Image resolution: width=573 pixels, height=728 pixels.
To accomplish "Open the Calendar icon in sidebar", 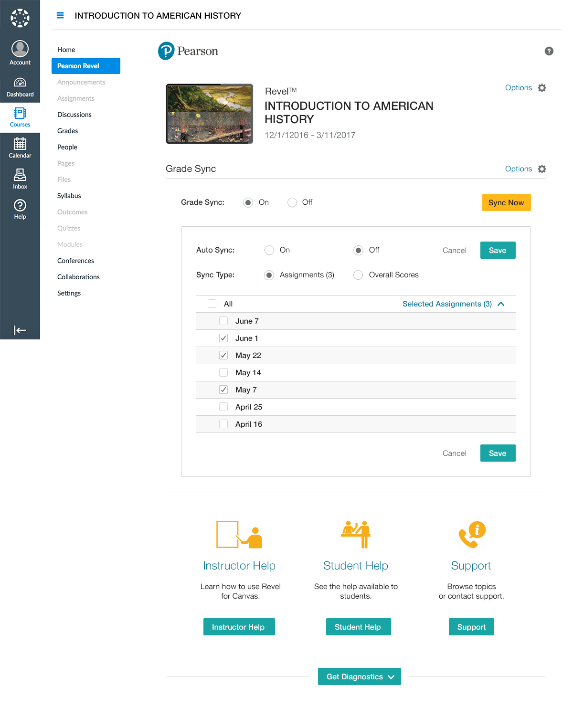I will point(20,144).
